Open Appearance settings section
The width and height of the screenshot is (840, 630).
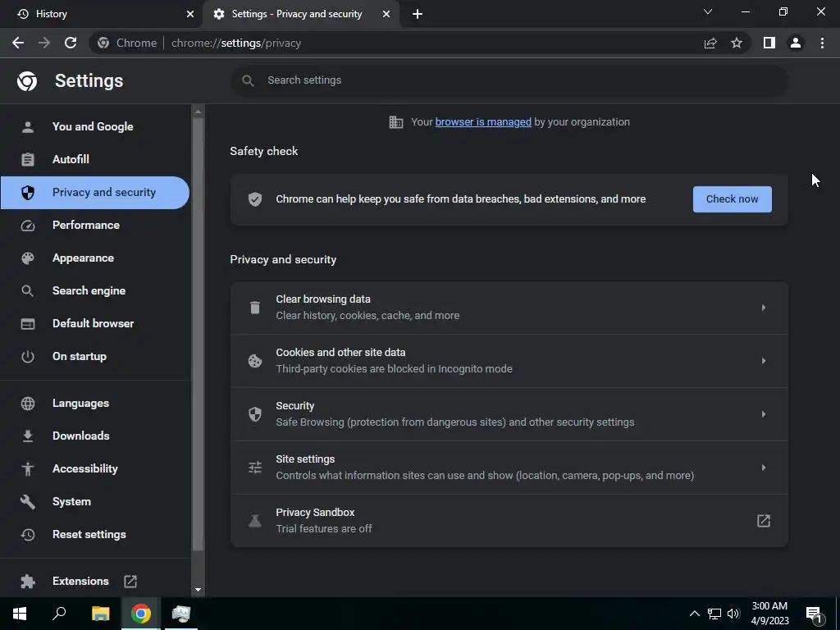[95, 258]
